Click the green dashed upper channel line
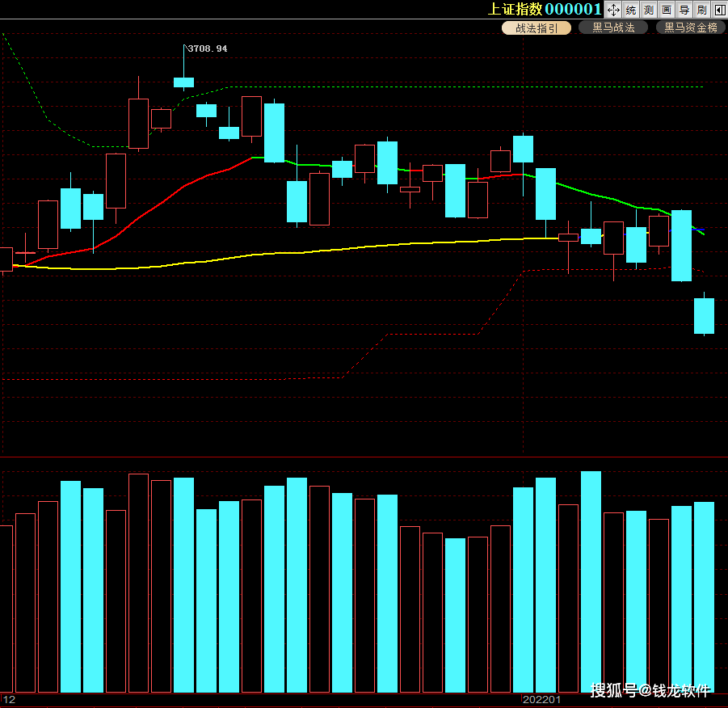 (x=465, y=86)
